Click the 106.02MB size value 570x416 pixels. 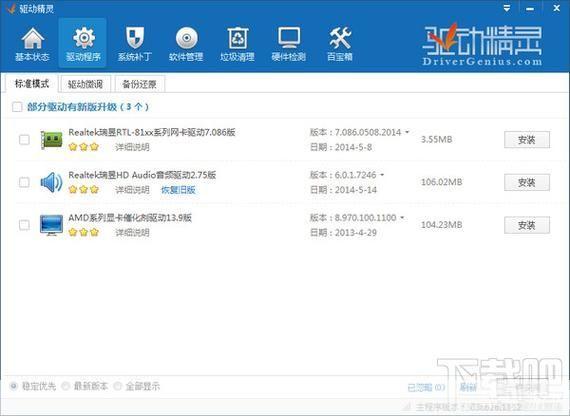pyautogui.click(x=441, y=182)
